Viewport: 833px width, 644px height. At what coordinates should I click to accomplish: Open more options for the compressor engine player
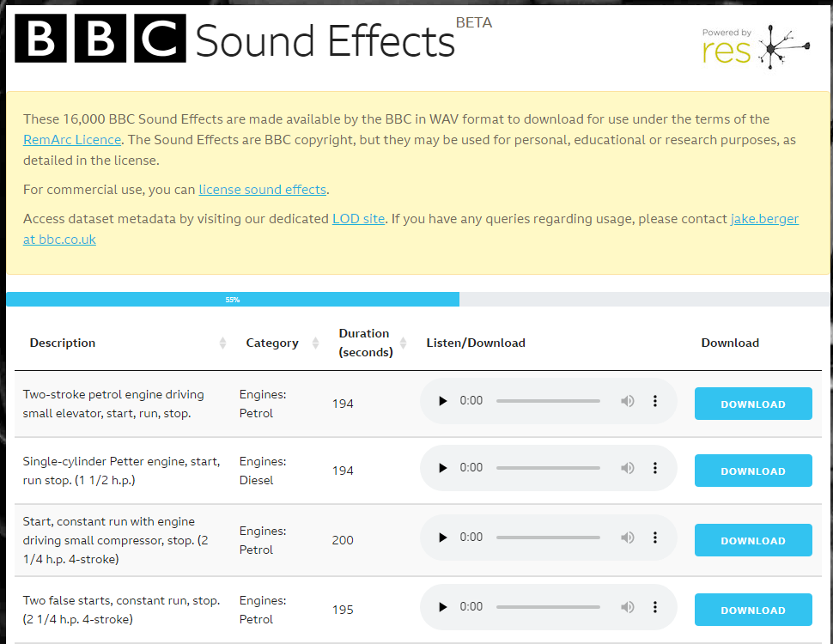click(x=655, y=538)
